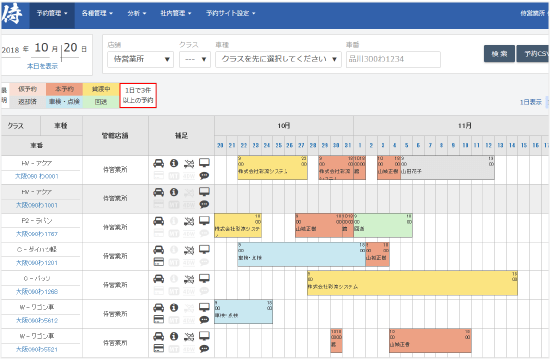Click the 1日で3件以上の予約 legend box
550x360 pixels.
coord(138,95)
